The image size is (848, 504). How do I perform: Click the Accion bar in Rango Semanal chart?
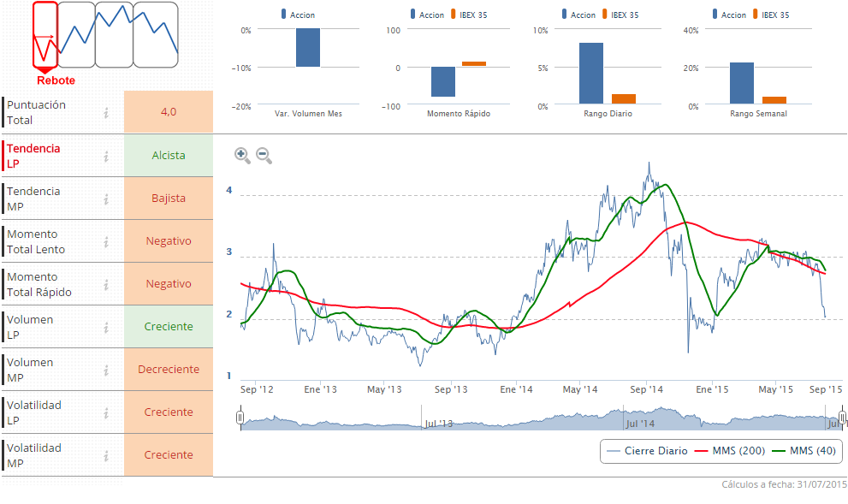point(742,84)
